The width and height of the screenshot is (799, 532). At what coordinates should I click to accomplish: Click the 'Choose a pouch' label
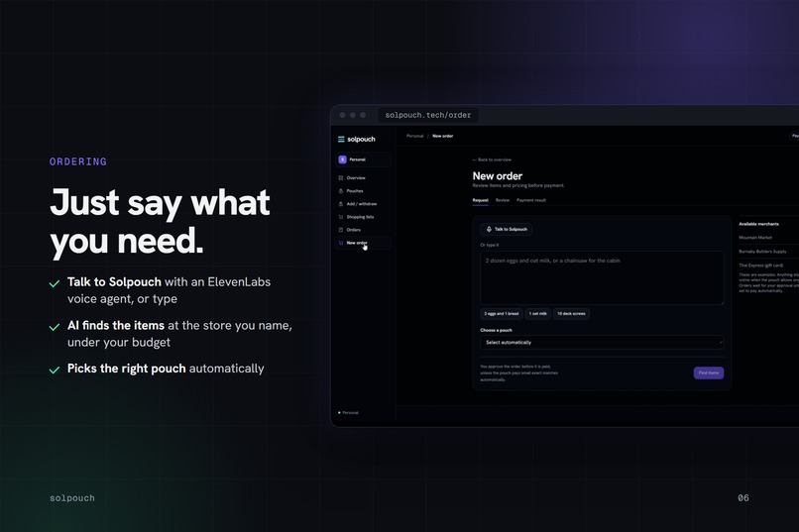coord(496,331)
